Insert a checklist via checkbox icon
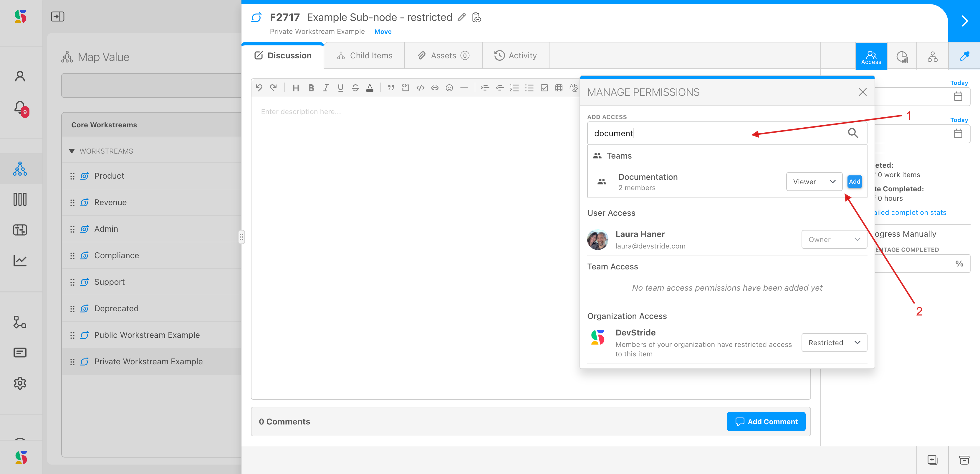This screenshot has height=474, width=980. (544, 88)
